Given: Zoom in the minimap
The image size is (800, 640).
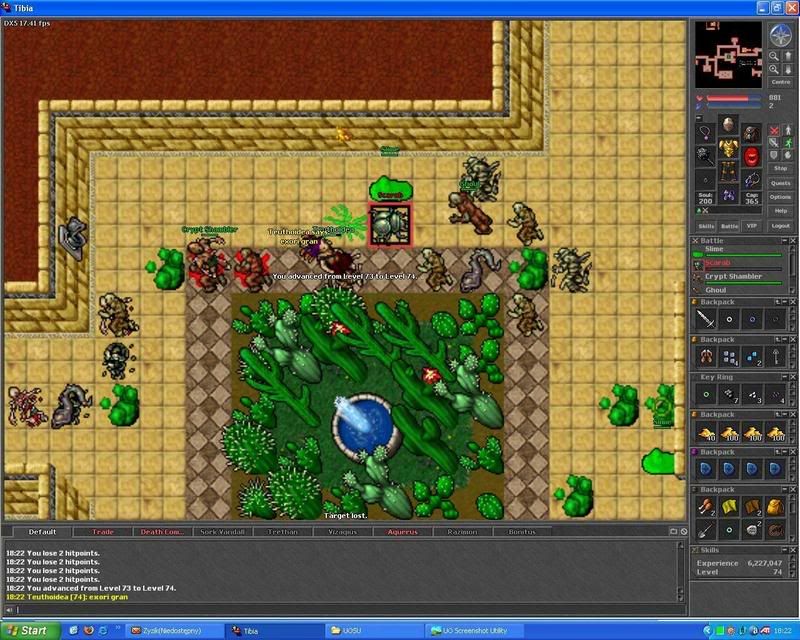Looking at the screenshot, I should (774, 69).
